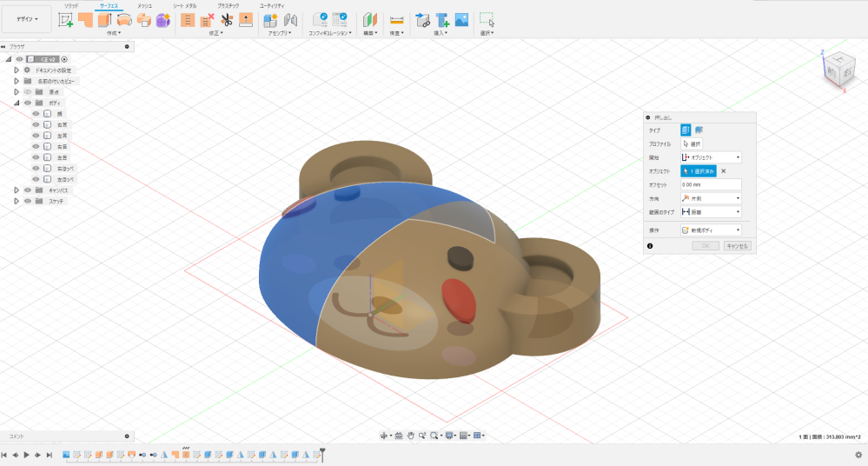This screenshot has height=466, width=868.
Task: Open the 方向 dropdown set to 片側
Action: pyautogui.click(x=711, y=198)
